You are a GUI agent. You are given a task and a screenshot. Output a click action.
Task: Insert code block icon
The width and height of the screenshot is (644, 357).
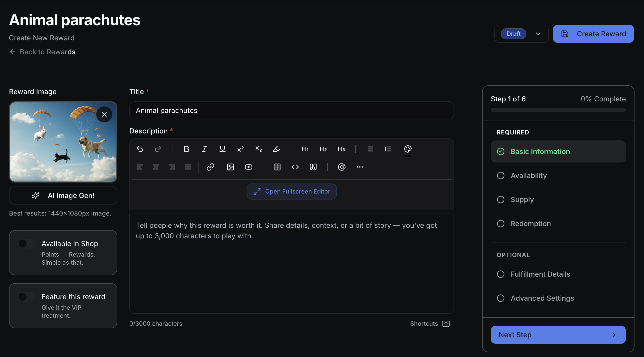295,167
